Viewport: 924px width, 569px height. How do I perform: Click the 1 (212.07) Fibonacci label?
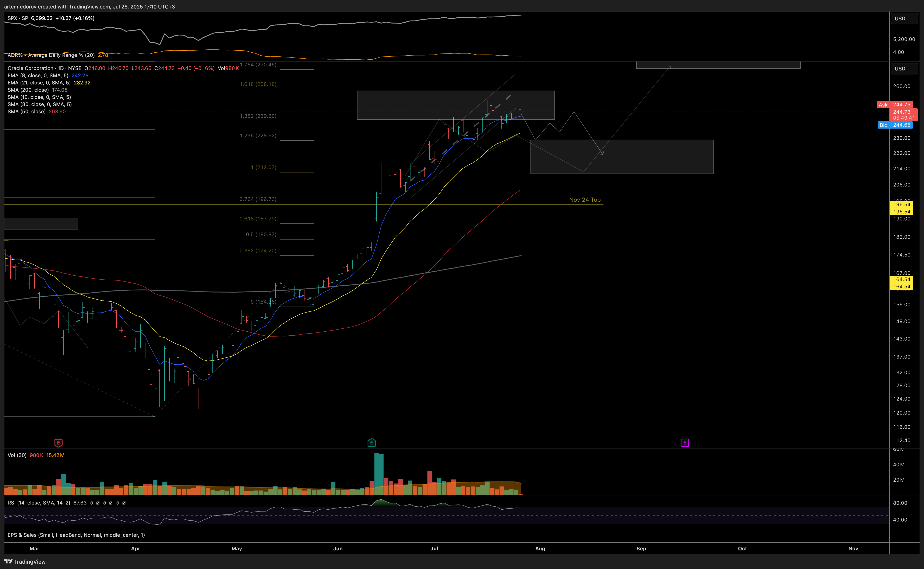coord(264,167)
